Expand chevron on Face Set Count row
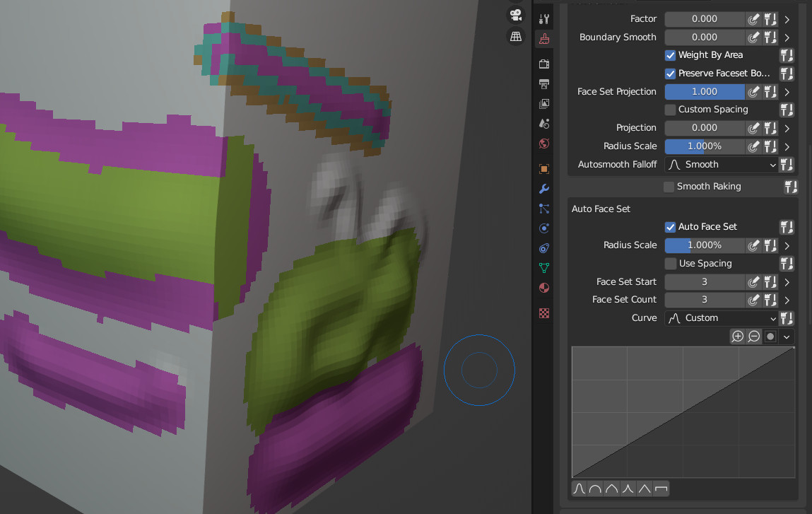Image resolution: width=812 pixels, height=514 pixels. tap(787, 300)
